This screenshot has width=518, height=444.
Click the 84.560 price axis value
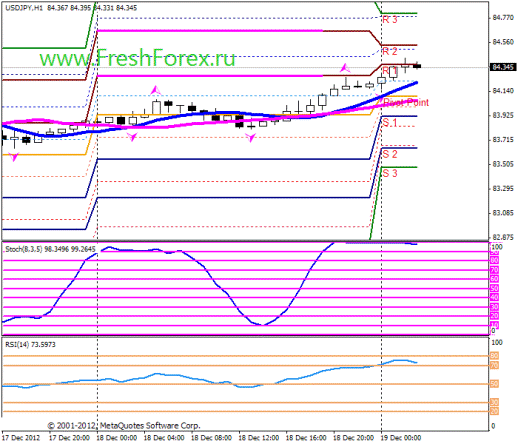503,42
